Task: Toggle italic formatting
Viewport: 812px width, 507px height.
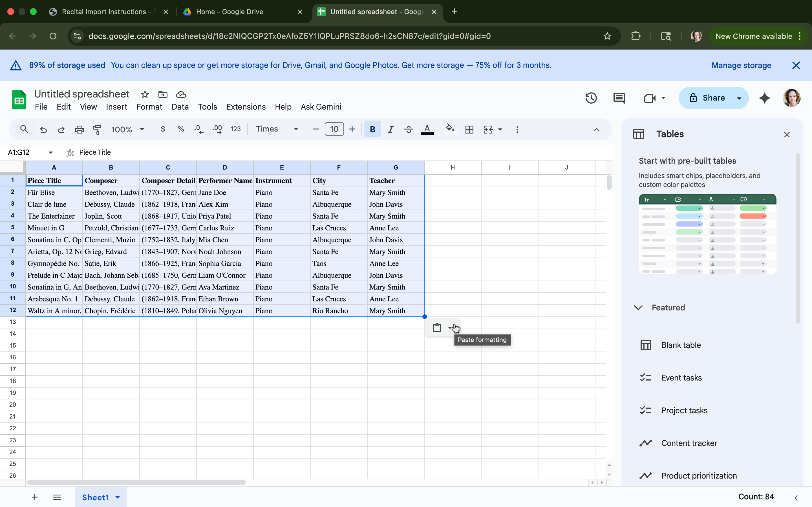Action: tap(390, 130)
